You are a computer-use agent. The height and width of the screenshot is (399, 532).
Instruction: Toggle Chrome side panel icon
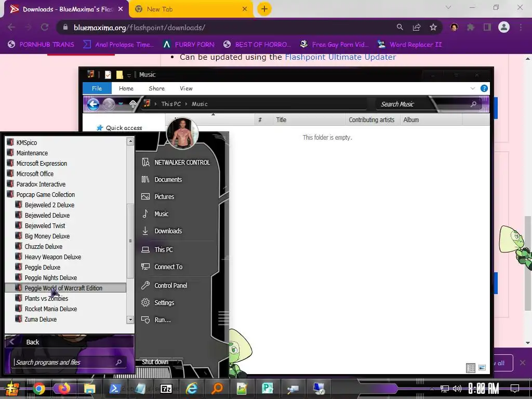(487, 27)
